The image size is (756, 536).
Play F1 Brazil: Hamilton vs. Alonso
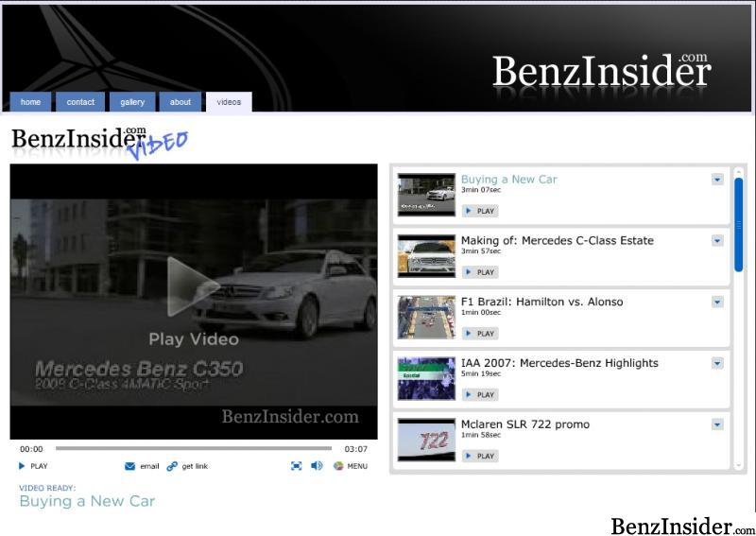(x=480, y=334)
